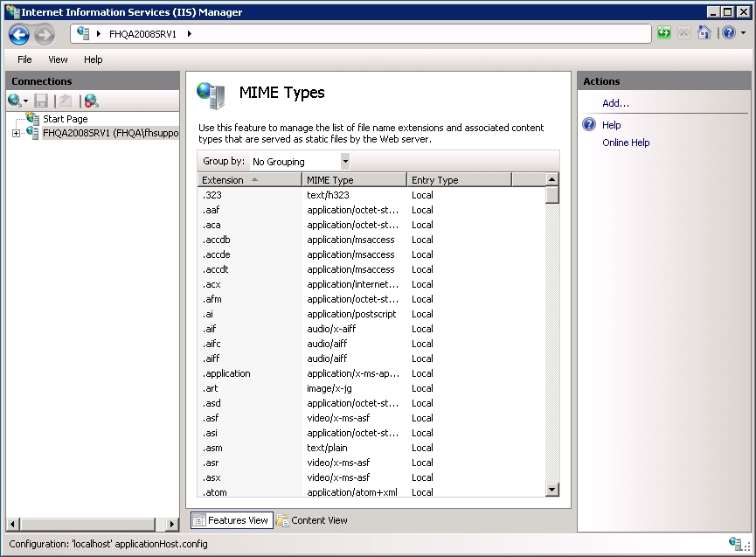Select the .323 extension row
This screenshot has height=557, width=756.
[x=371, y=195]
